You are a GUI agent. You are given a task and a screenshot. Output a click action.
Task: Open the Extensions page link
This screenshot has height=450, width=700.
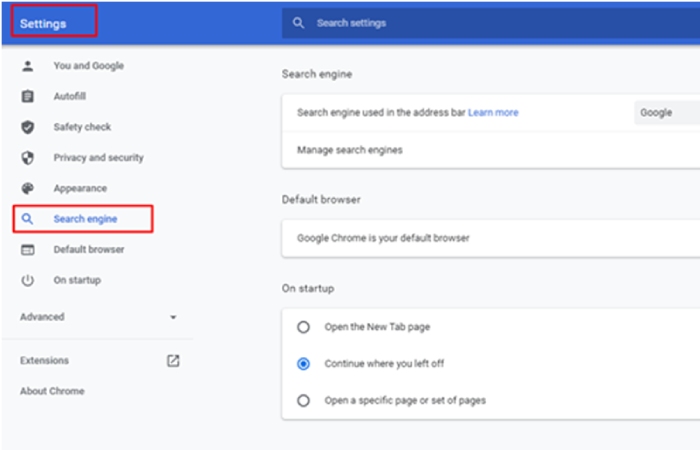point(44,361)
